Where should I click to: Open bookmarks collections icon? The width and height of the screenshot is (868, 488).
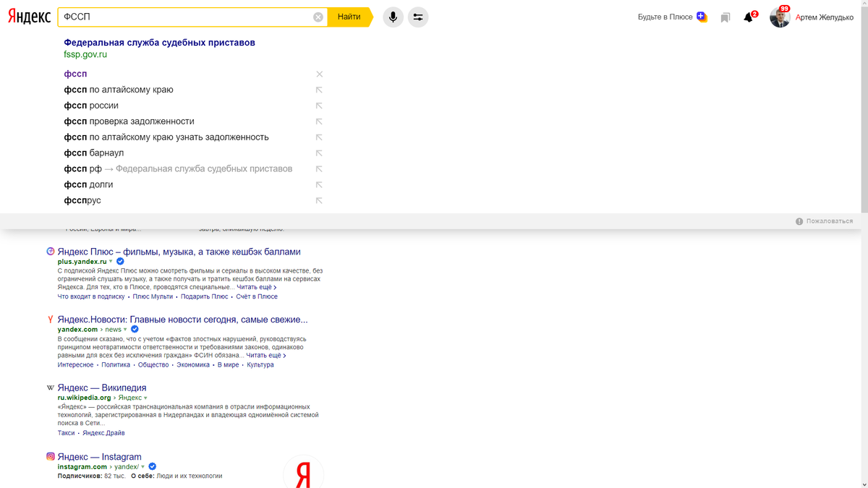coord(725,17)
